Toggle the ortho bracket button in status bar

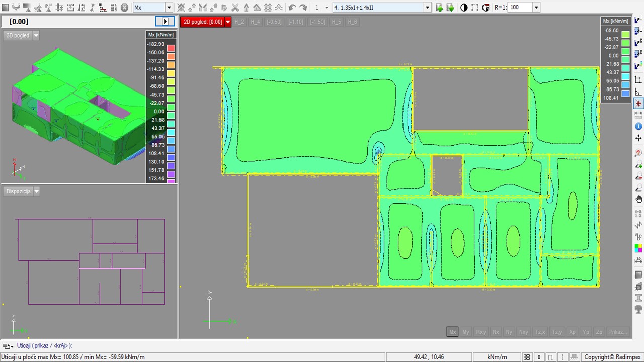551,357
